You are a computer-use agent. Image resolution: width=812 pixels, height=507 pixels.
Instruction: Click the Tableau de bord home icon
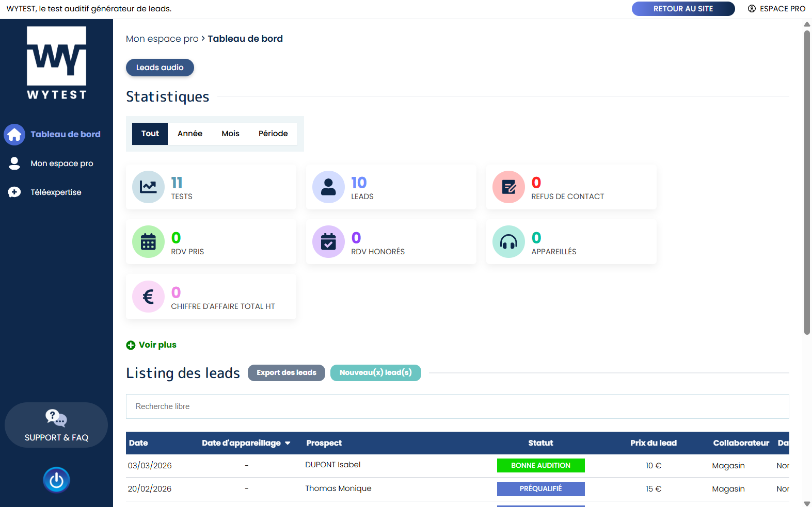(14, 135)
